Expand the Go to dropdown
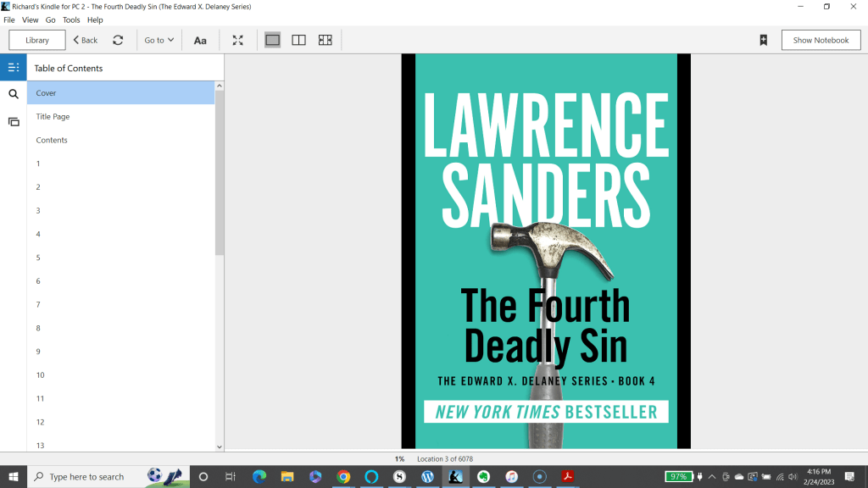 pyautogui.click(x=159, y=40)
